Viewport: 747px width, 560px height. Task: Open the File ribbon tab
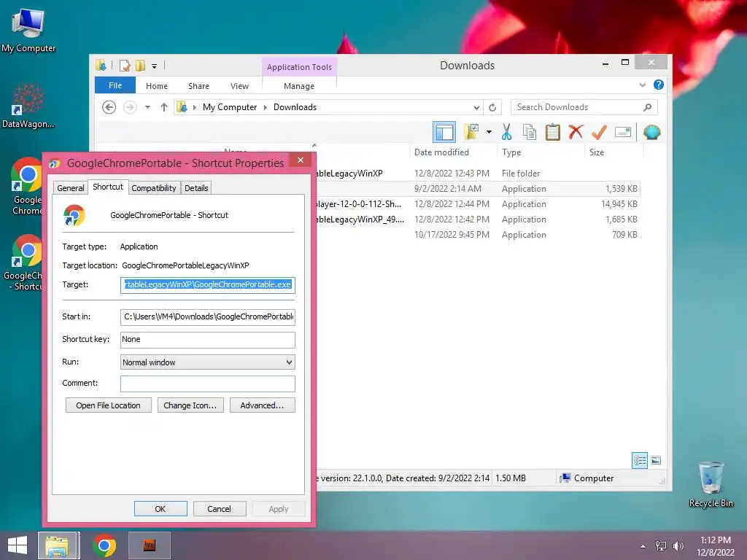tap(115, 85)
